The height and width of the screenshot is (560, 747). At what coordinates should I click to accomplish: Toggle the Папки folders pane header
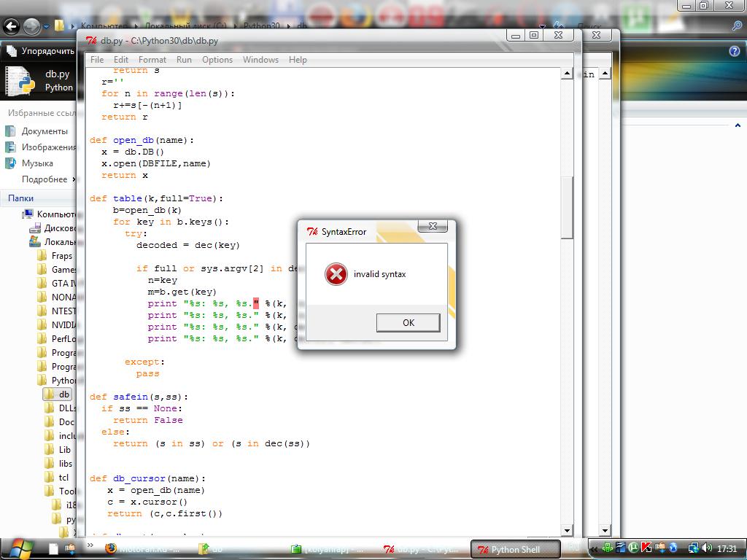tap(38, 198)
